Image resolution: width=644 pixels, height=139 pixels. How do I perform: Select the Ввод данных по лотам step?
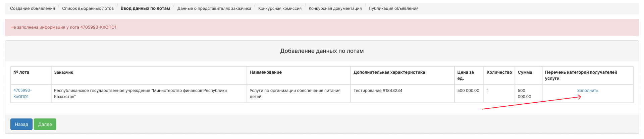point(145,8)
